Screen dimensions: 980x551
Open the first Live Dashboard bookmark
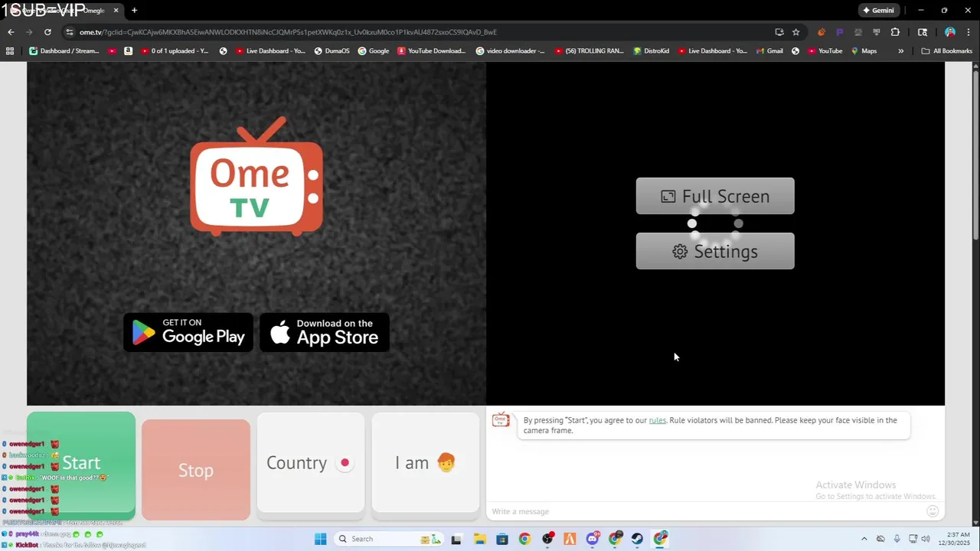click(270, 51)
